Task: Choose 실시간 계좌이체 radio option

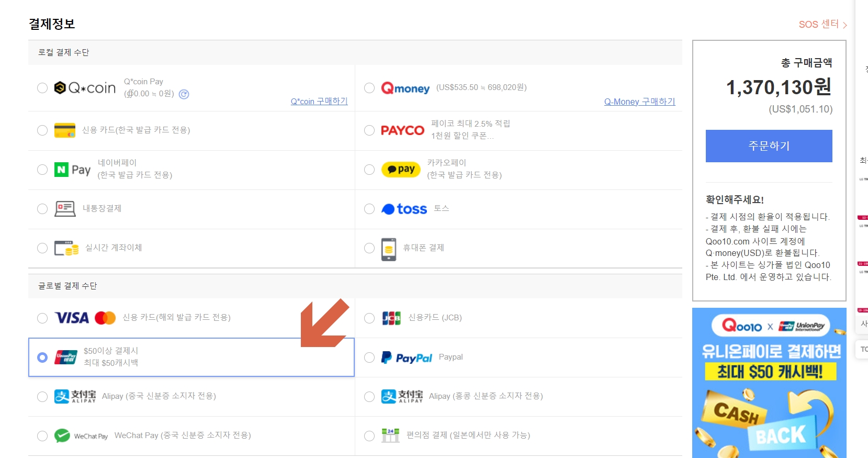Action: pyautogui.click(x=42, y=248)
